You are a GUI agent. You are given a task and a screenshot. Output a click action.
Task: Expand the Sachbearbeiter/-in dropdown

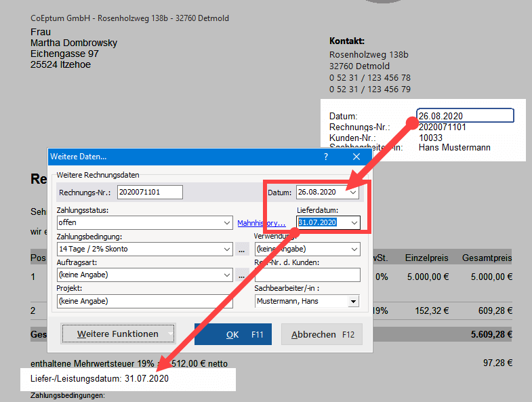[x=353, y=301]
